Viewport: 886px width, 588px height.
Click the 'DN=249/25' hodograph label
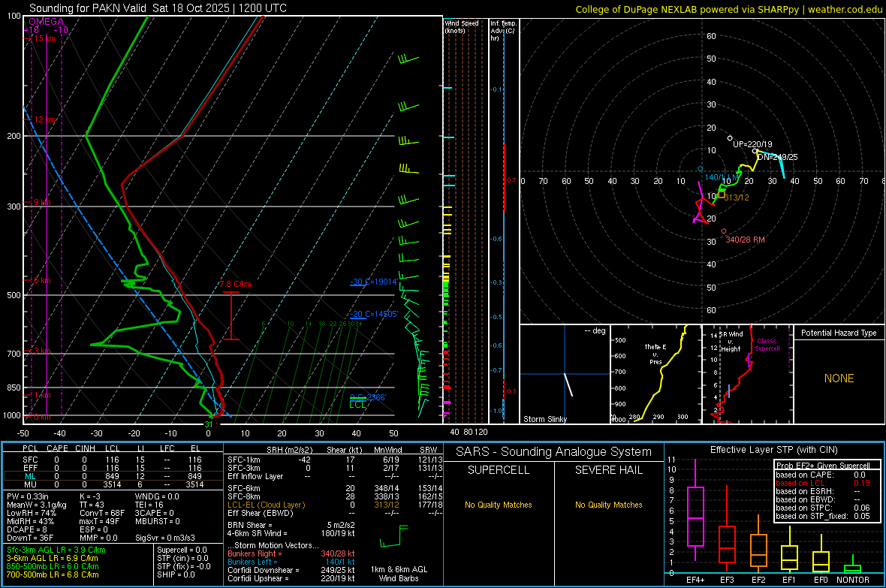click(x=778, y=157)
